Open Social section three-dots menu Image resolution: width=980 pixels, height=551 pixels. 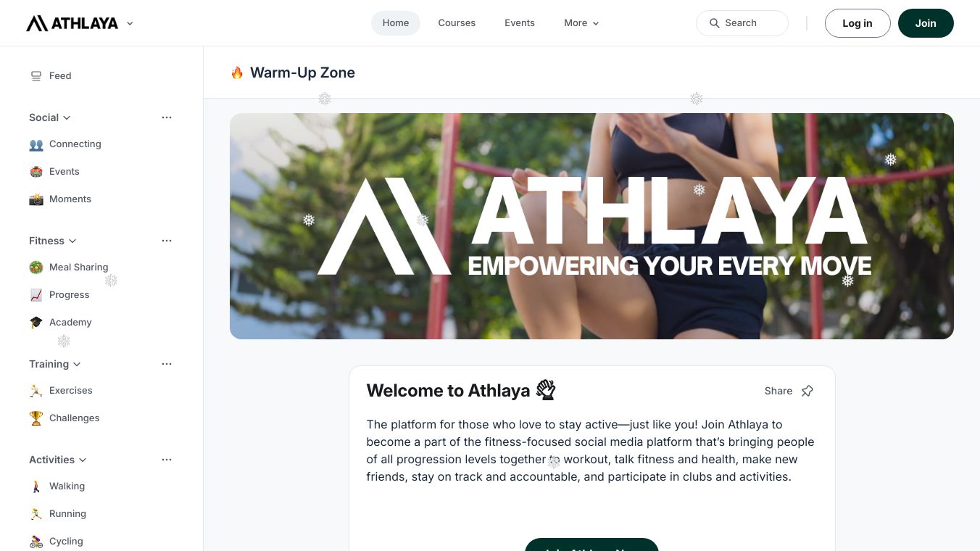(167, 117)
